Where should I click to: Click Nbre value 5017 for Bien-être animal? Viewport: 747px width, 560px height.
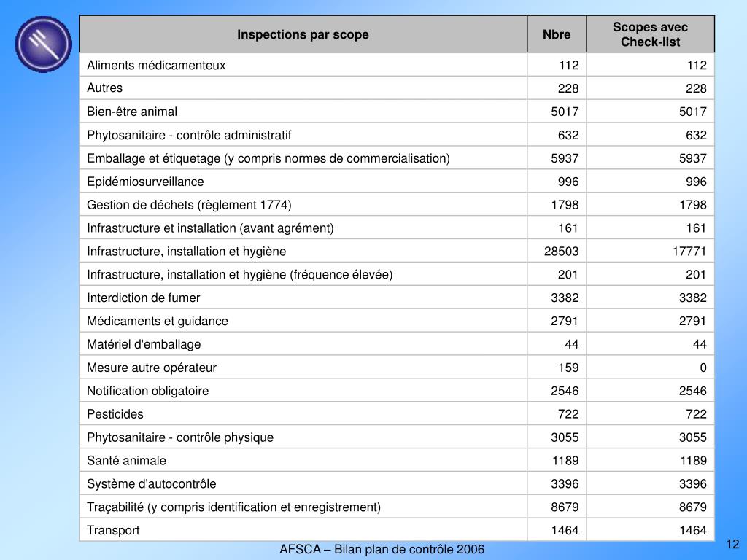pyautogui.click(x=565, y=112)
